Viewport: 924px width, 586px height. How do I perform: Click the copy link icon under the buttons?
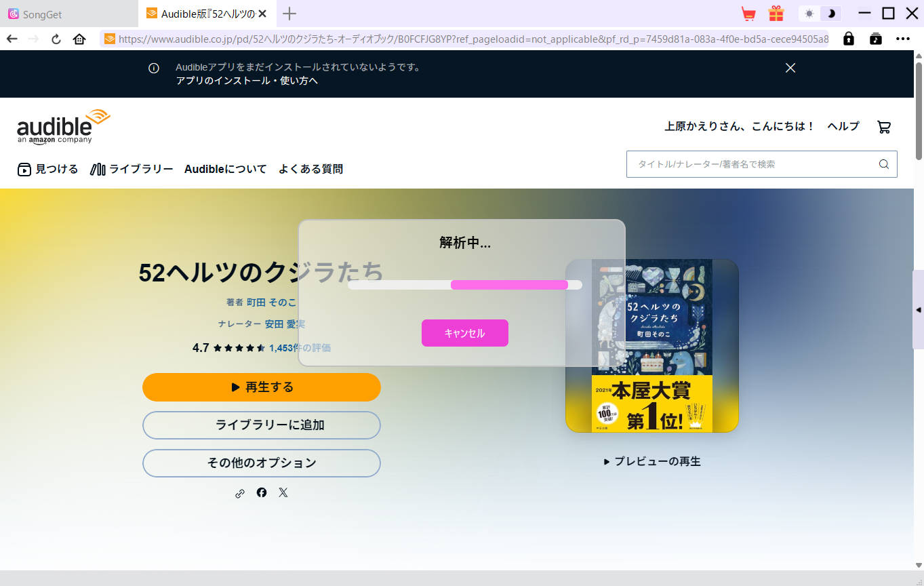pos(239,492)
